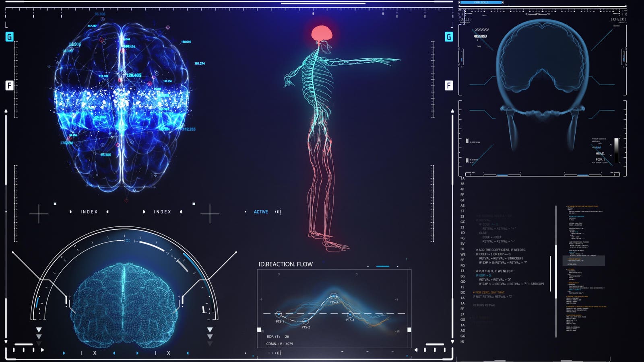The height and width of the screenshot is (362, 644).
Task: Click the ID.REACTION. FLOW title
Action: 285,264
